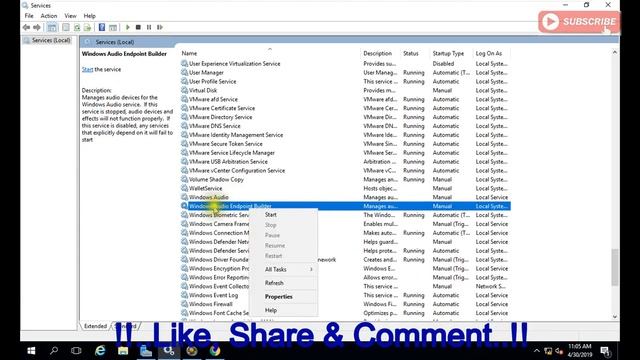
Task: Open the Action Center notification icon
Action: (x=605, y=351)
